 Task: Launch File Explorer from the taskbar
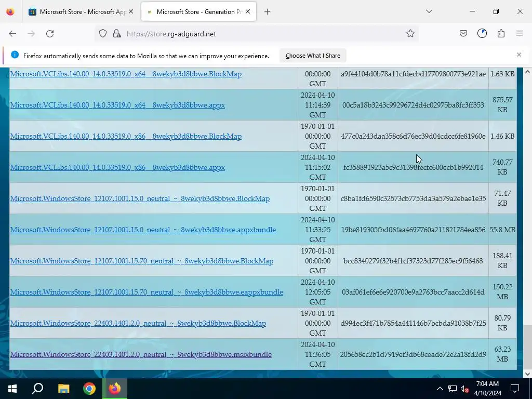pyautogui.click(x=63, y=389)
